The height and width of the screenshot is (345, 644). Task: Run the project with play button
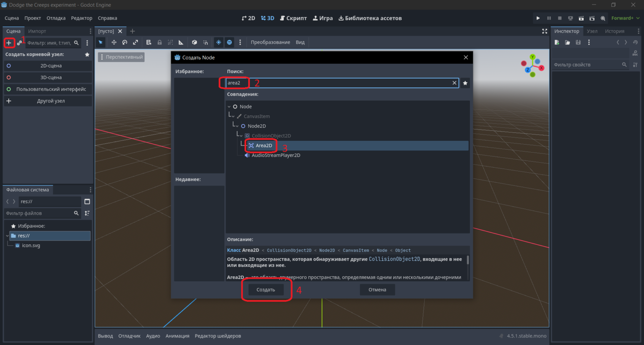point(538,18)
